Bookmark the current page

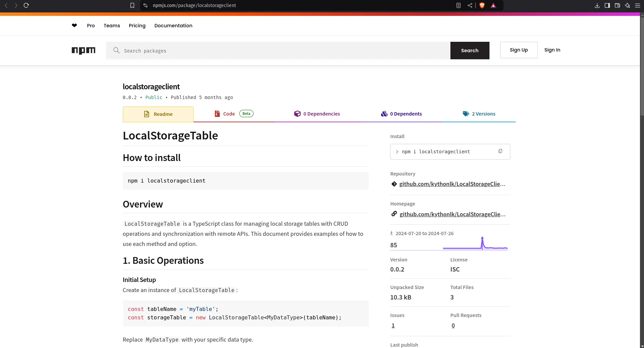click(132, 5)
